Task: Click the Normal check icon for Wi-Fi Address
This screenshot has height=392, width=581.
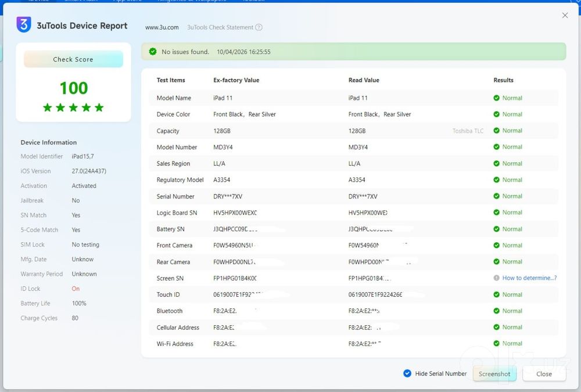Action: (497, 343)
